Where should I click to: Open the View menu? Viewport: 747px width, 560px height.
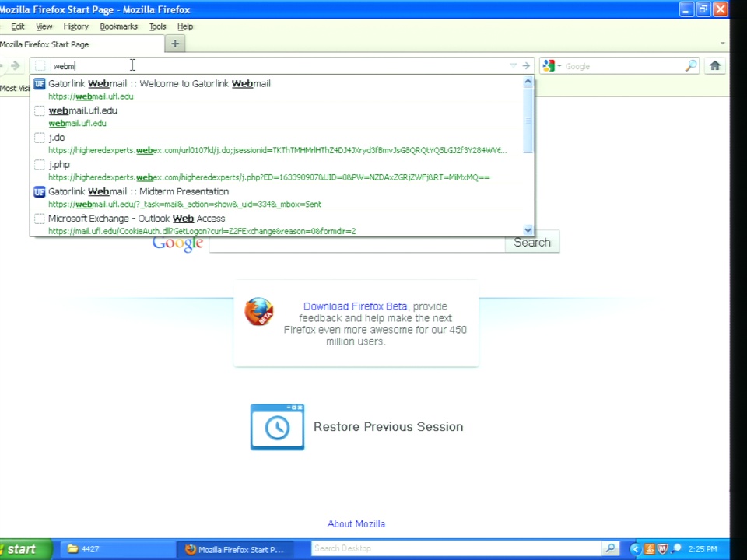coord(44,26)
